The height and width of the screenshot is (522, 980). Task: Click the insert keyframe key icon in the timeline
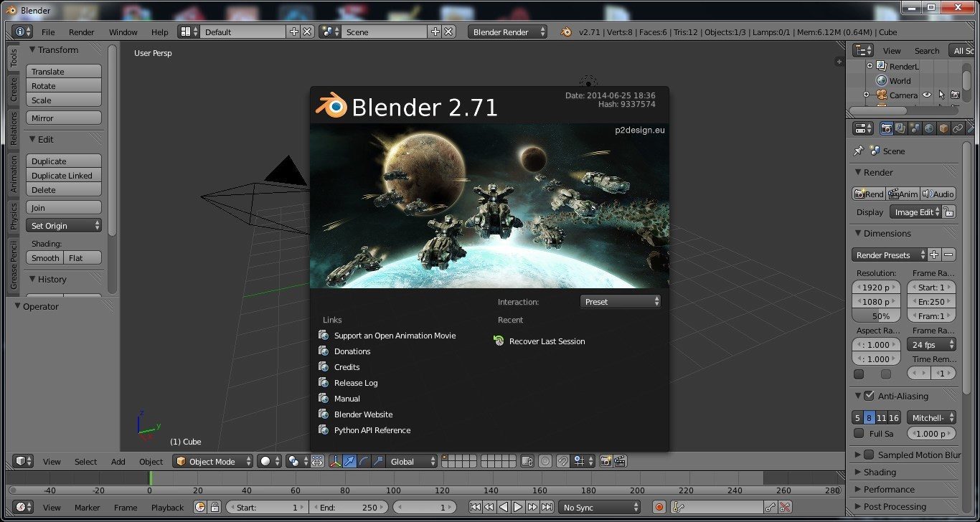tap(771, 507)
